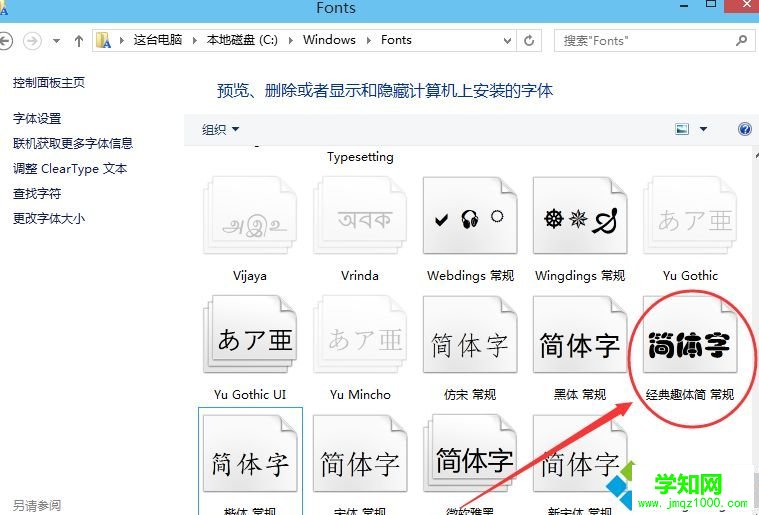Viewport: 759px width, 515px height.
Task: Click the 仿宋 常规 name label
Action: click(x=470, y=394)
